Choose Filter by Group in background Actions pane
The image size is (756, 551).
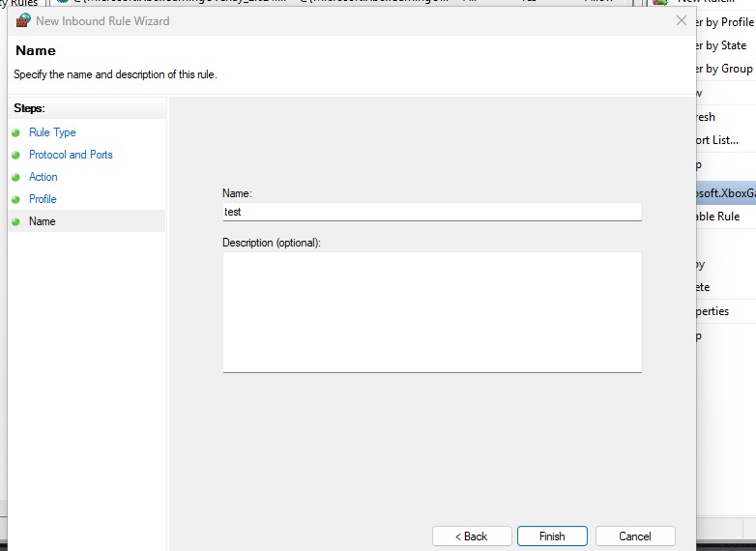(x=725, y=69)
